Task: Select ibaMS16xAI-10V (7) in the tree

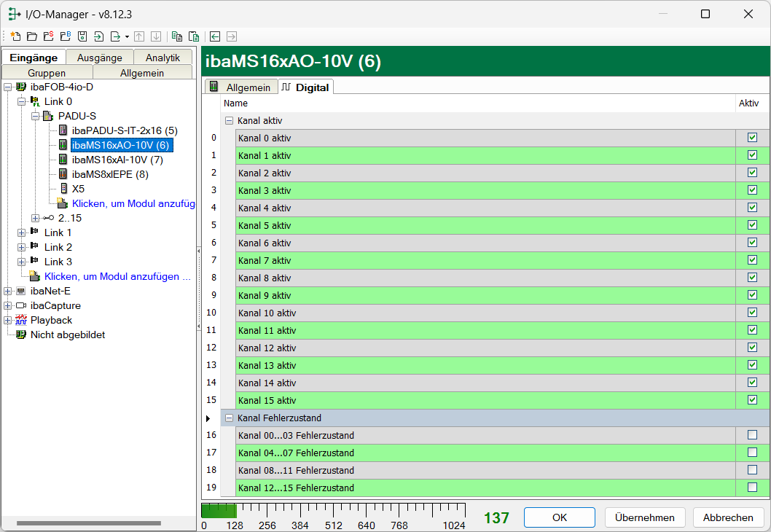Action: [117, 160]
